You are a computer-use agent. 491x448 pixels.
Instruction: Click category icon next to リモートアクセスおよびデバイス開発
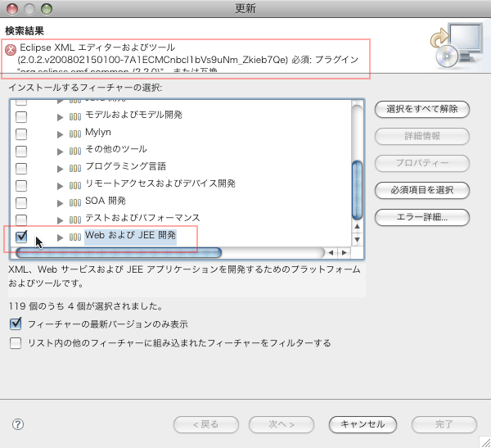click(x=75, y=186)
